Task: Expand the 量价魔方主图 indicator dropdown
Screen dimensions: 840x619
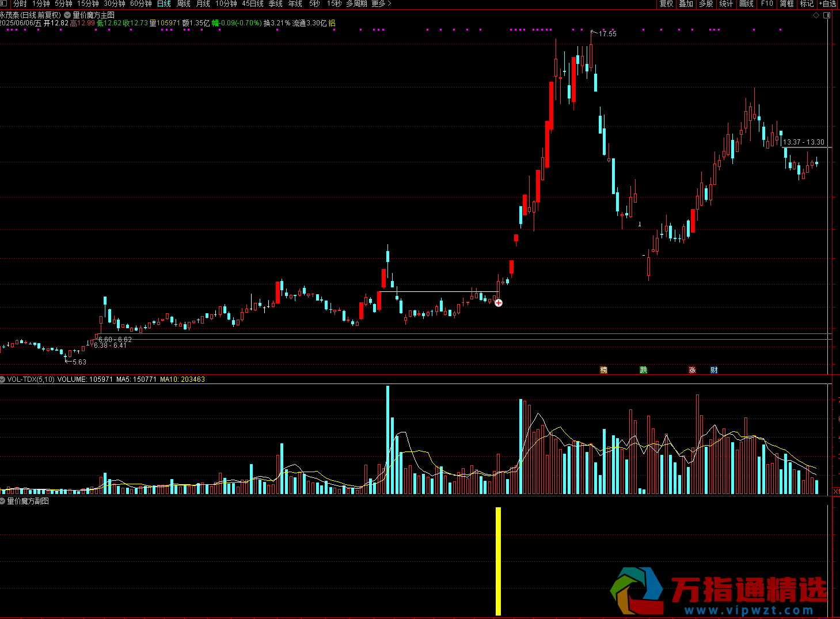Action: [x=67, y=16]
